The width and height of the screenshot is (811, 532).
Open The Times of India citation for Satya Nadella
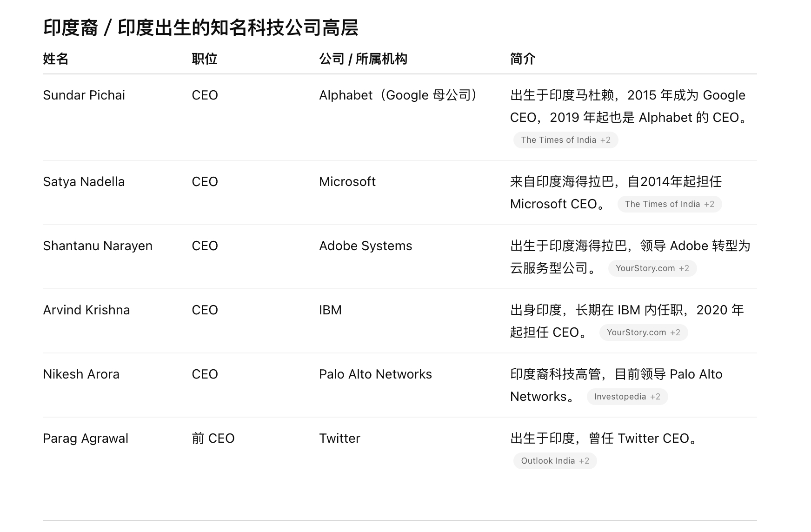[670, 204]
